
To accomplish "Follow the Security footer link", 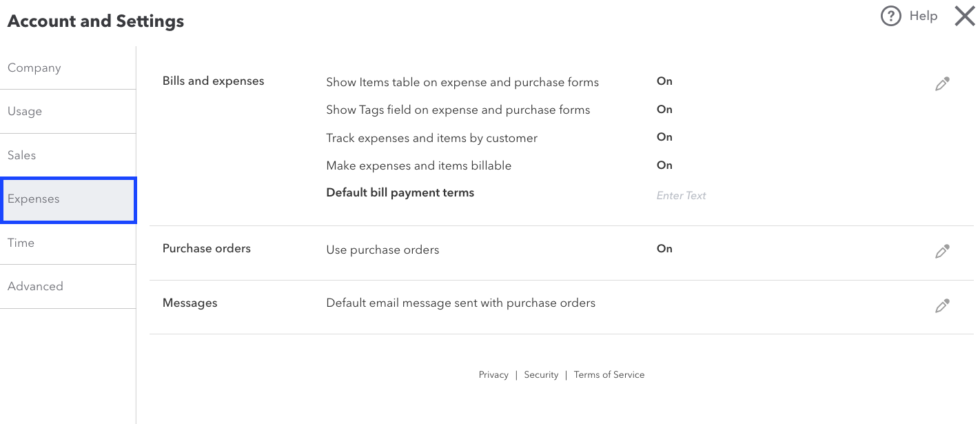I will click(x=541, y=374).
